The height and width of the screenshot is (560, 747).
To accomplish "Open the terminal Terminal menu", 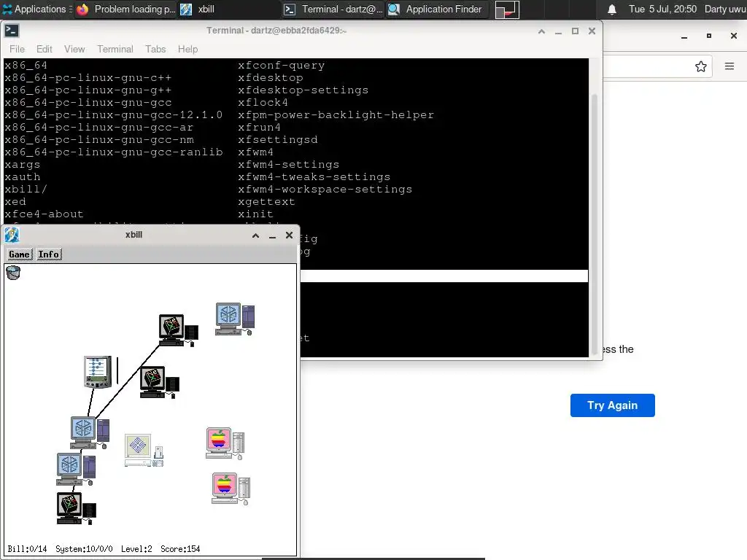I will [x=115, y=49].
